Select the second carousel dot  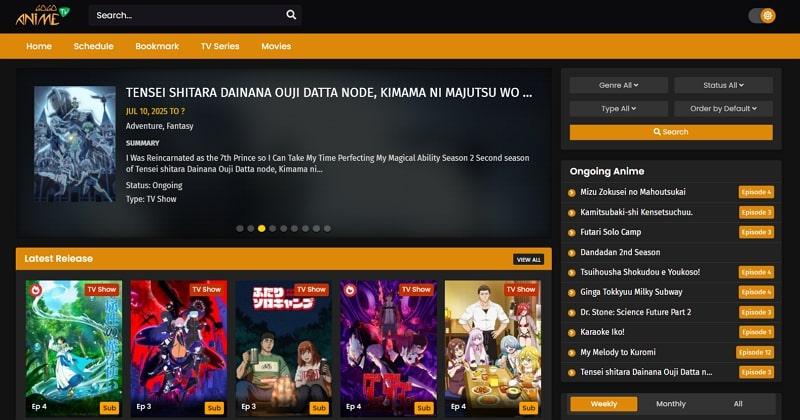click(x=251, y=229)
